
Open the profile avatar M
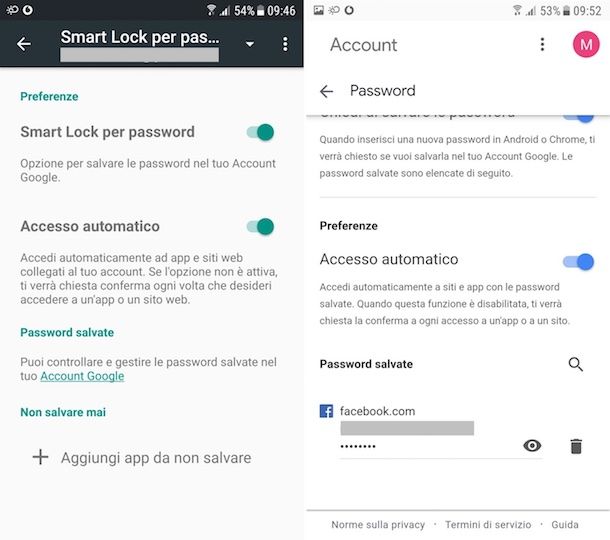tap(586, 44)
